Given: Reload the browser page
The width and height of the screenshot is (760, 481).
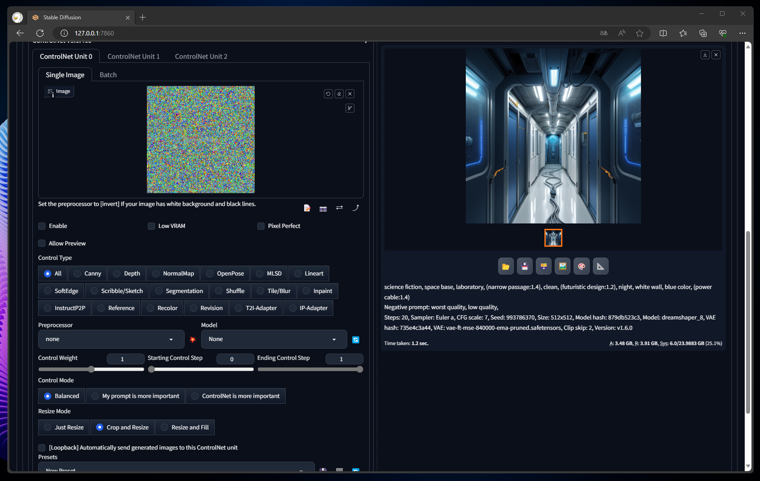Looking at the screenshot, I should tap(40, 33).
